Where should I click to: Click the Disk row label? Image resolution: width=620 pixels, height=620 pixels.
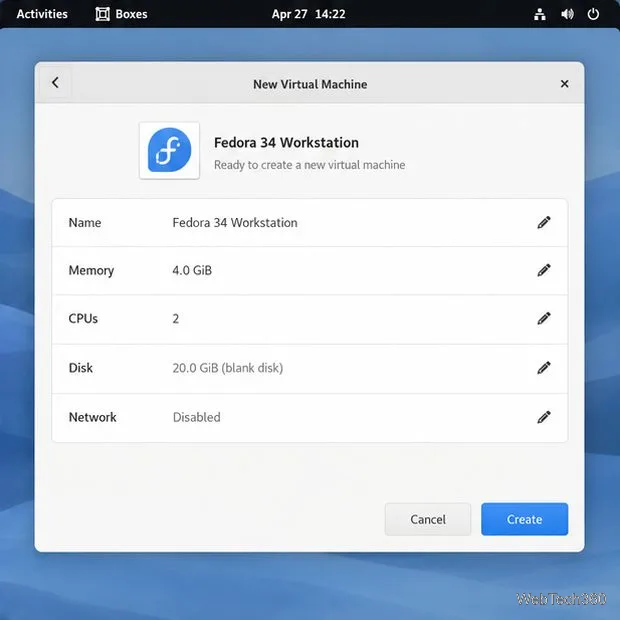pyautogui.click(x=81, y=368)
